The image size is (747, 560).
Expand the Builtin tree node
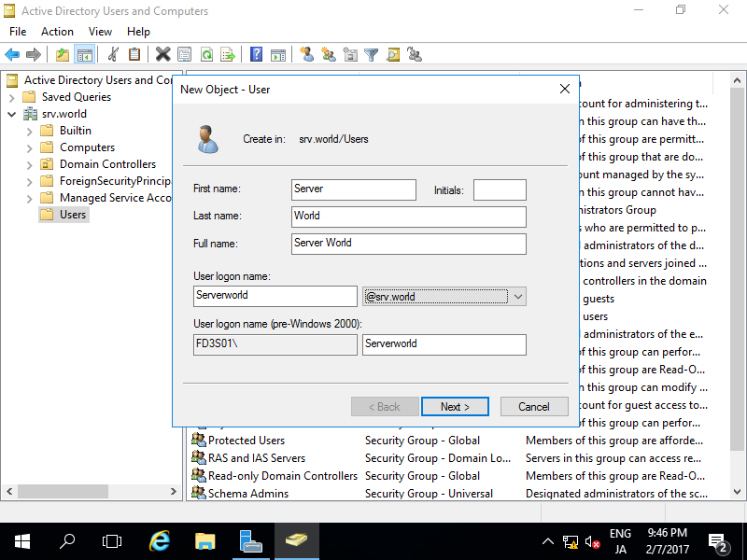pyautogui.click(x=28, y=132)
